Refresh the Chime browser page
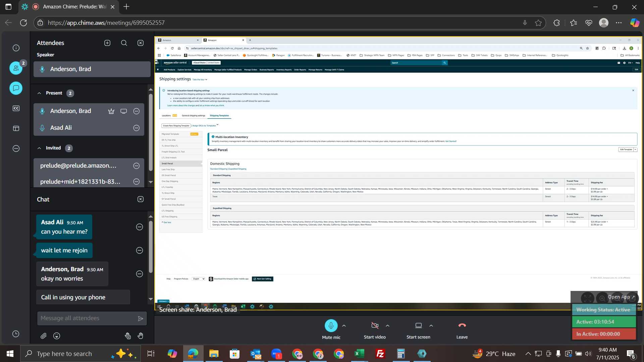The height and width of the screenshot is (362, 644). pos(23,23)
